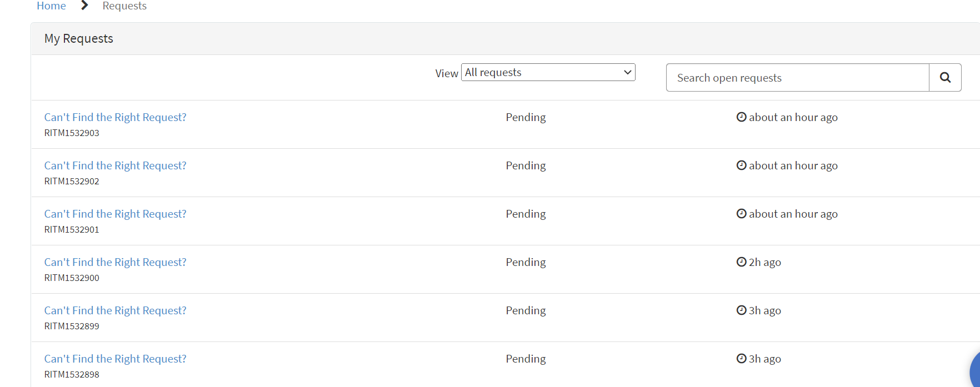980x387 pixels.
Task: Click the breadcrumb chevron after Home
Action: click(84, 6)
